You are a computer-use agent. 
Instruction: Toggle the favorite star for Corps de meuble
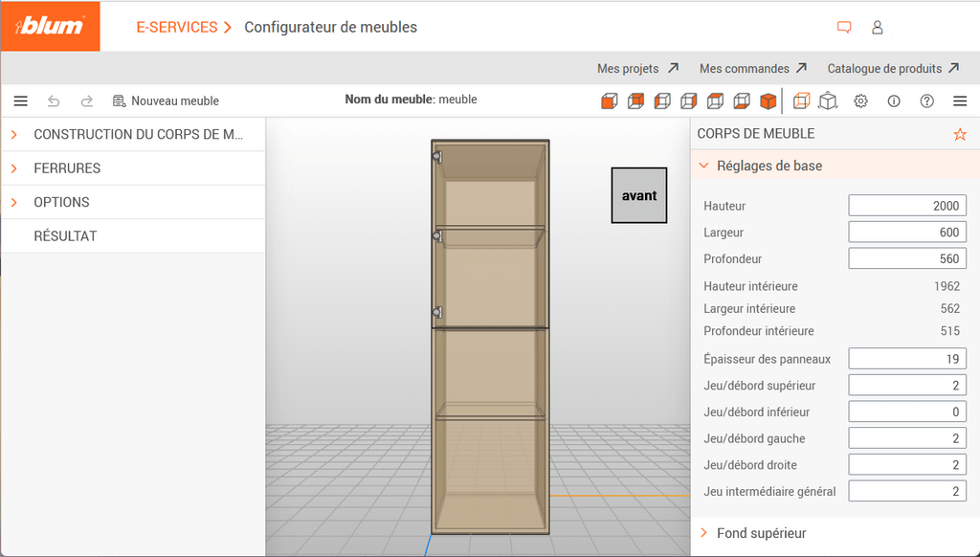point(960,135)
